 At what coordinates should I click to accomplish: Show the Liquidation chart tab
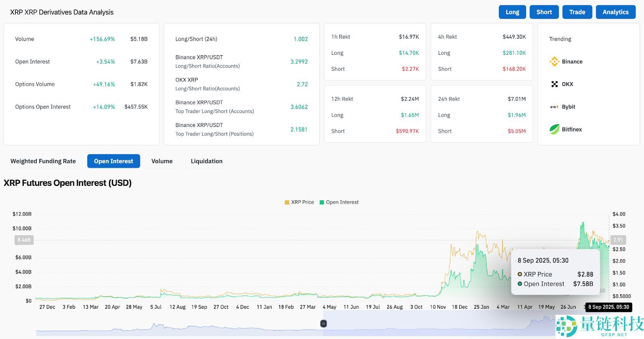pos(206,161)
